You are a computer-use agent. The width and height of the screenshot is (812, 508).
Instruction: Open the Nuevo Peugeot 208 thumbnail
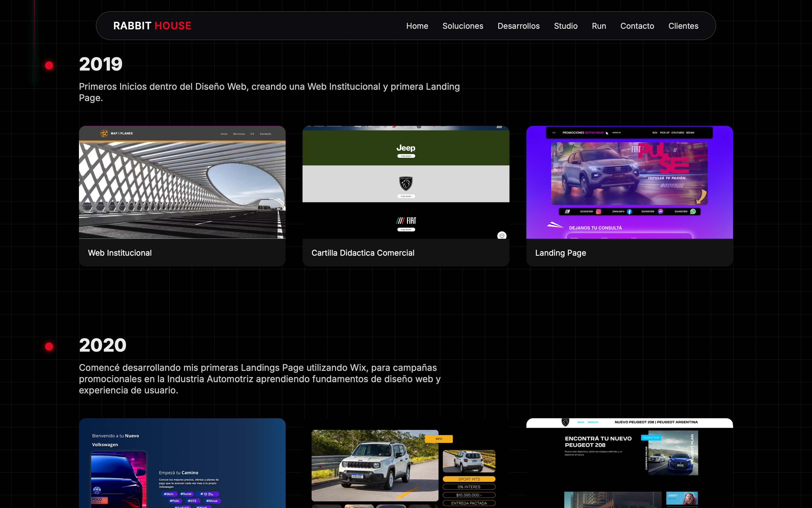click(x=630, y=463)
